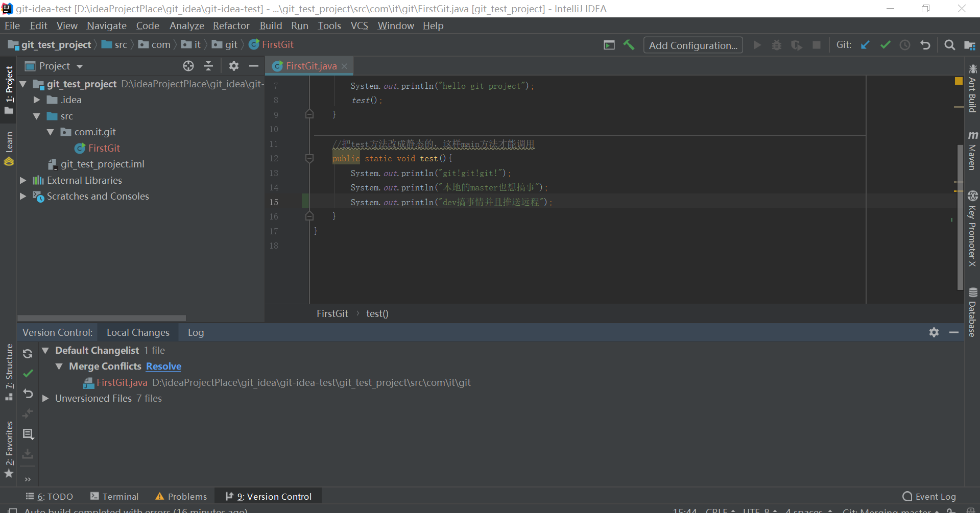980x513 pixels.
Task: Click the Run Anything toolbar icon
Action: click(x=609, y=45)
